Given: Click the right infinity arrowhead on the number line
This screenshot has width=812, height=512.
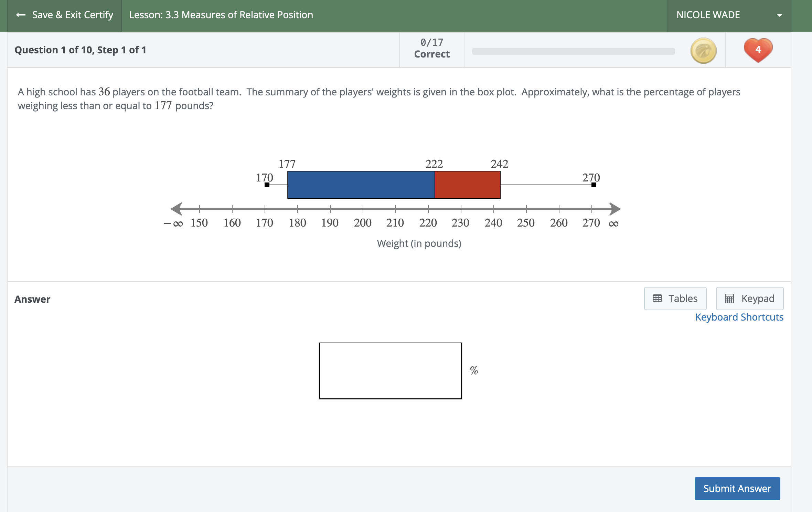Looking at the screenshot, I should [615, 209].
